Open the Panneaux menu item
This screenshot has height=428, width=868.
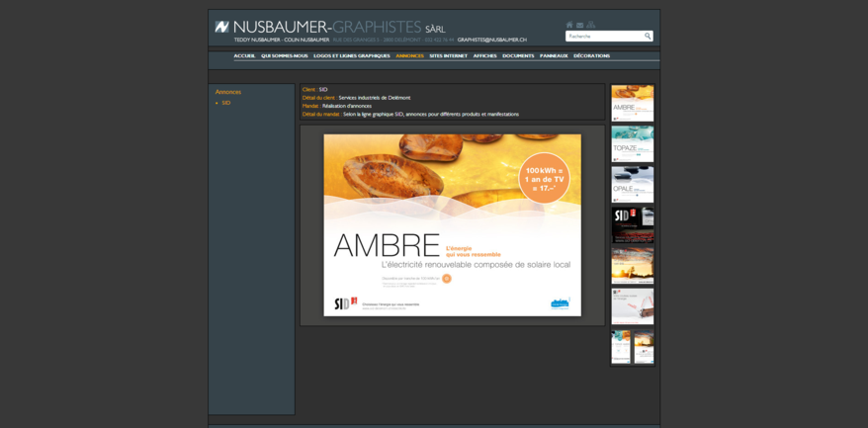coord(554,56)
